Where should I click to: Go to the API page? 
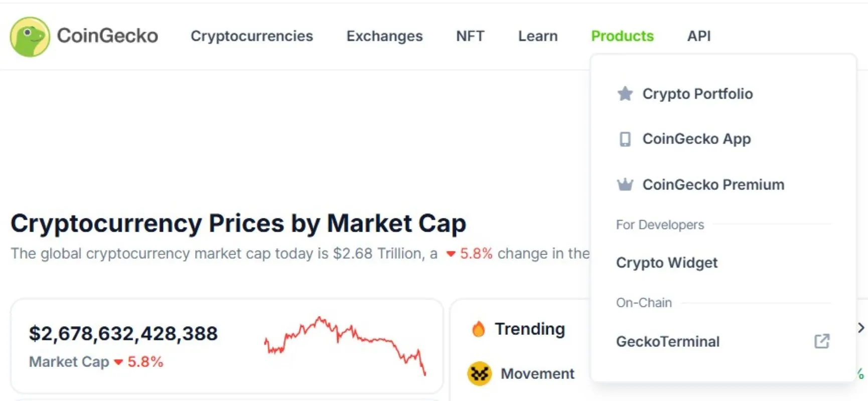click(x=698, y=36)
